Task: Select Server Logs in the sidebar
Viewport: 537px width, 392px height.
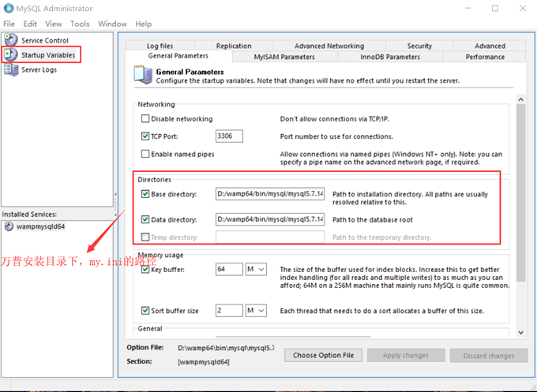Action: click(39, 69)
